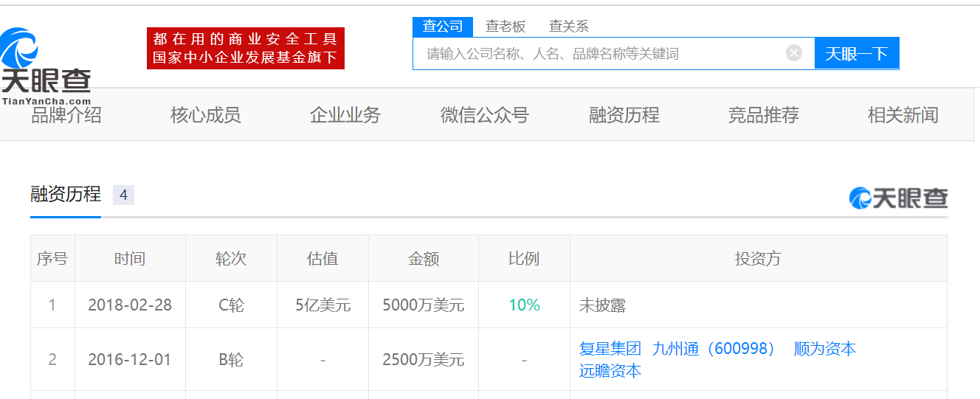
Task: Clear the search field with the X icon
Action: click(794, 53)
